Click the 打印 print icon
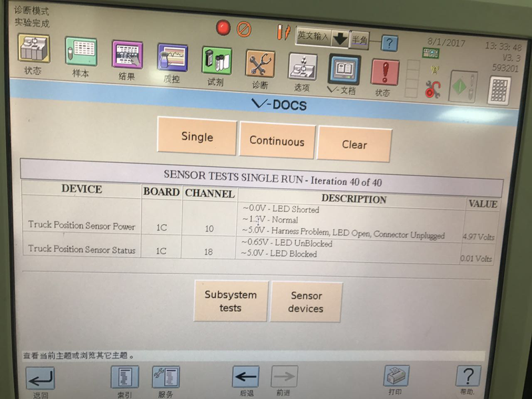The width and height of the screenshot is (532, 399). coord(396,377)
